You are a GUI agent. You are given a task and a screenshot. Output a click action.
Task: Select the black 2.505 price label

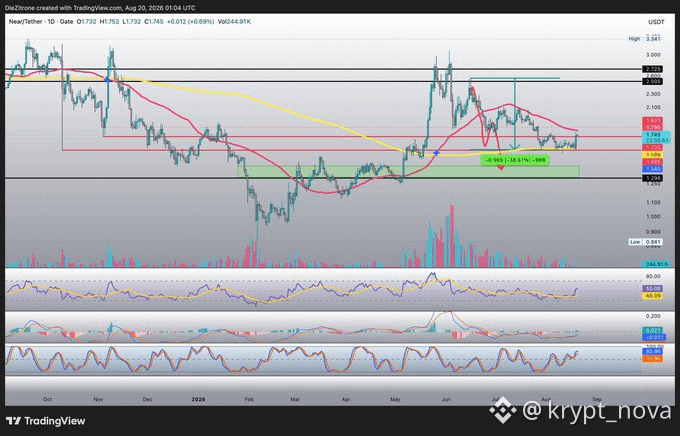[x=652, y=81]
